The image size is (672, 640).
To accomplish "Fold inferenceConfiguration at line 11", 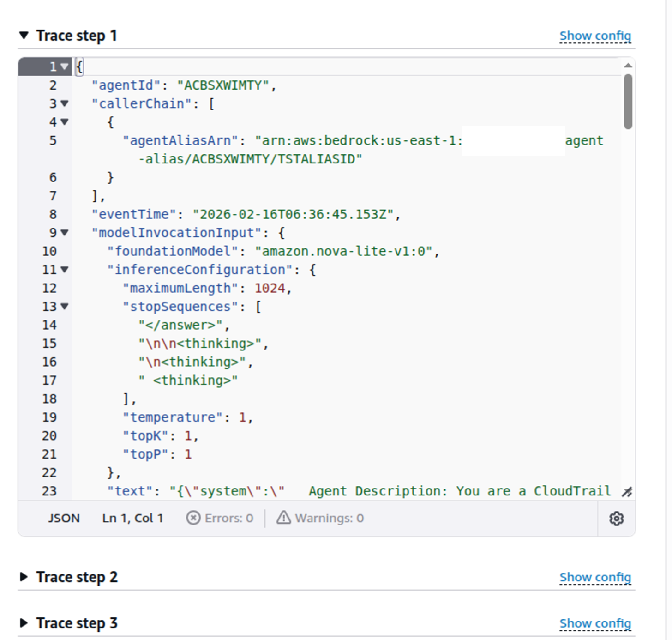I will click(65, 270).
